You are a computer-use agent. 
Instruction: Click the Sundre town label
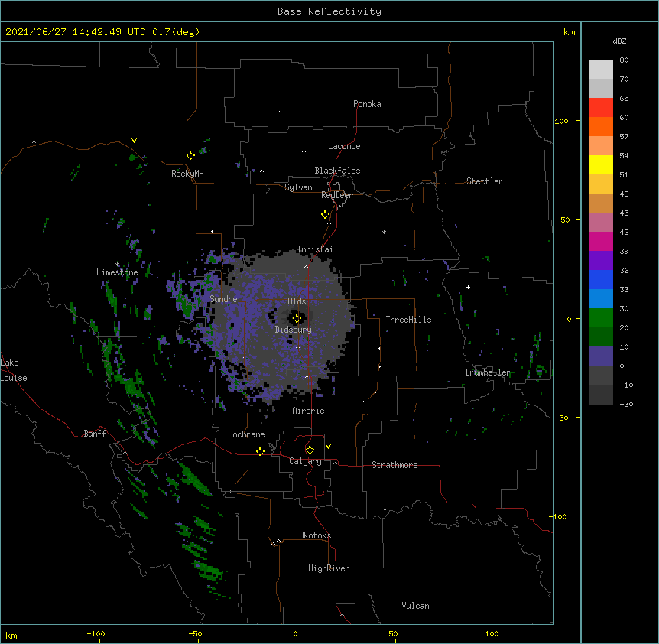(x=223, y=299)
